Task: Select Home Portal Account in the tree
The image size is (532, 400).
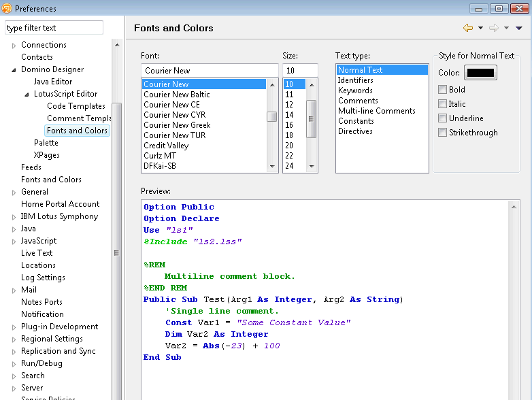Action: coord(60,204)
